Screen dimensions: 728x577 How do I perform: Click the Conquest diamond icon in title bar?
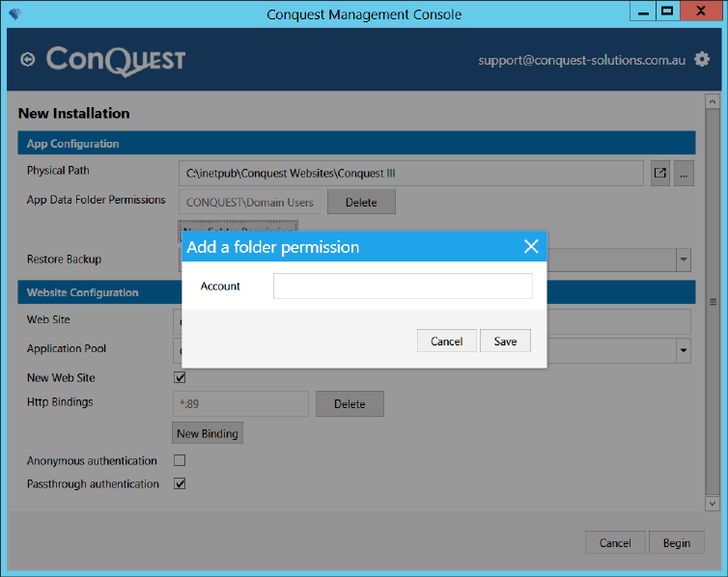pyautogui.click(x=15, y=14)
